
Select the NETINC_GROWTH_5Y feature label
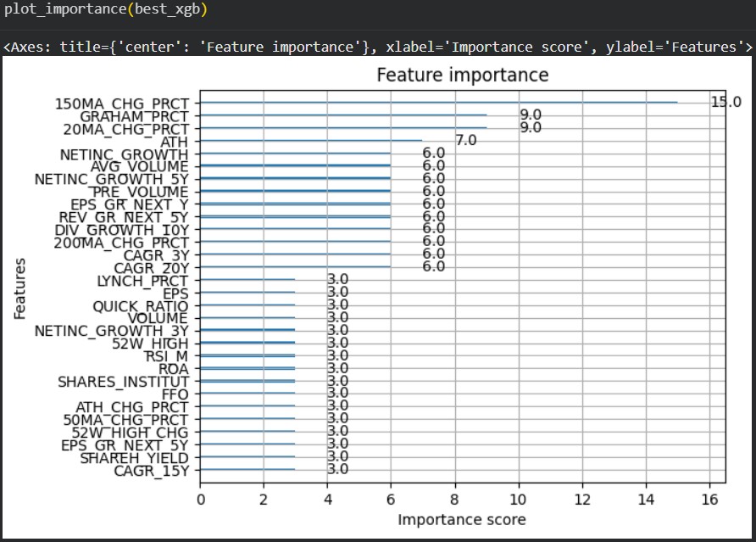click(x=111, y=180)
